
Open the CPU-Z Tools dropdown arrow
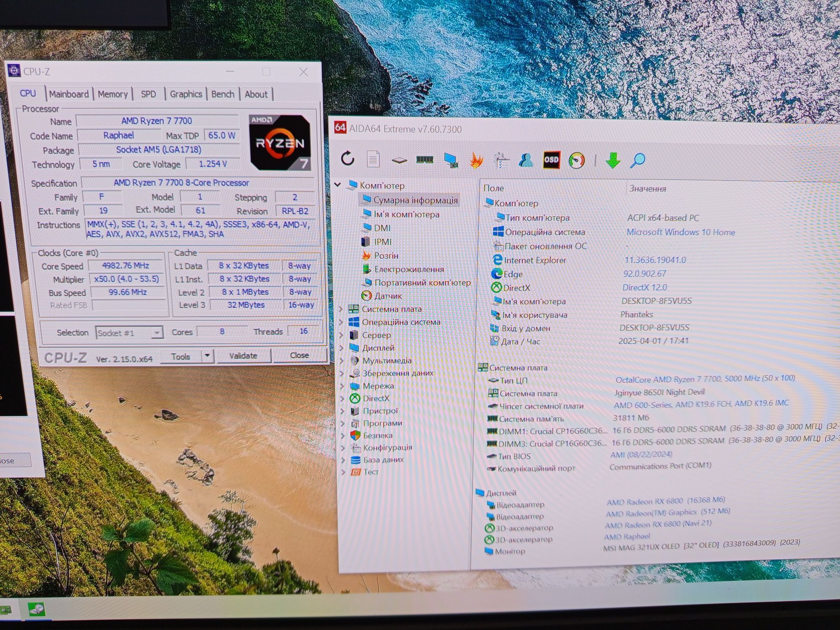[x=207, y=356]
